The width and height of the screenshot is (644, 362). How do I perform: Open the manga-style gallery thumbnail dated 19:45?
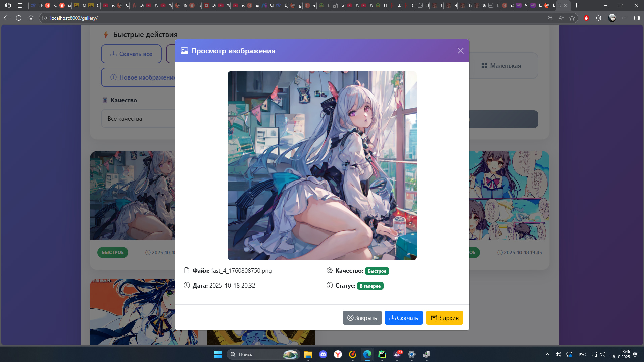pos(509,195)
